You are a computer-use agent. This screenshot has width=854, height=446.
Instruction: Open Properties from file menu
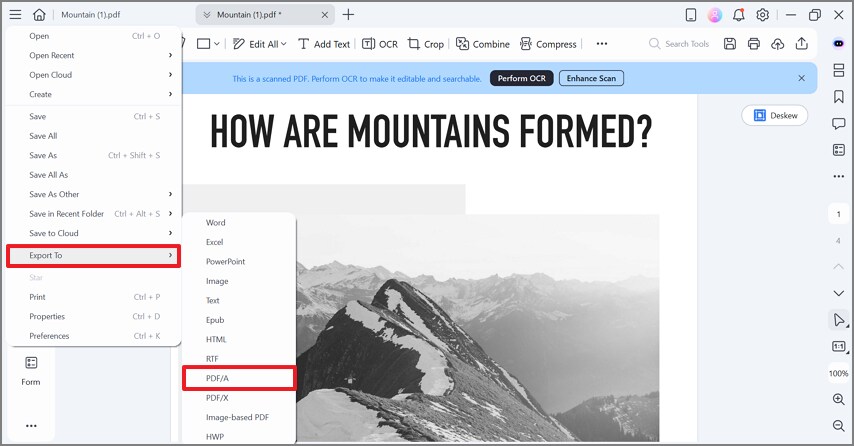pos(94,317)
